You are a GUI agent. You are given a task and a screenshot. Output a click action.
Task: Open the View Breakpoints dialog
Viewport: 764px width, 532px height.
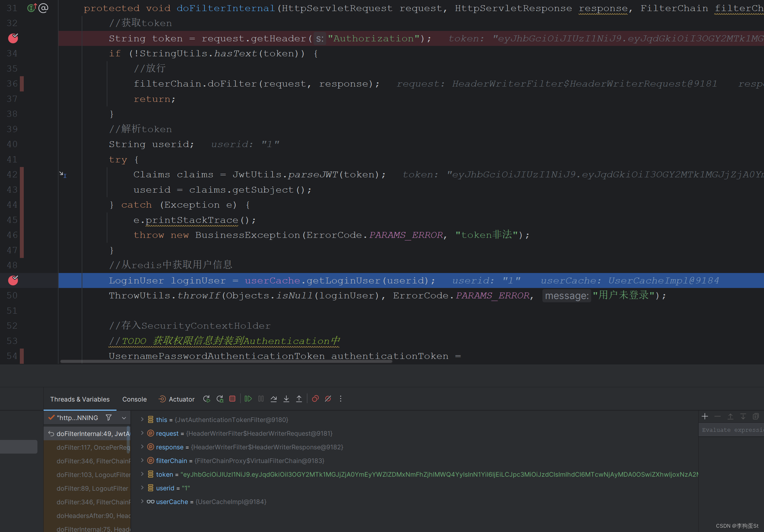315,399
